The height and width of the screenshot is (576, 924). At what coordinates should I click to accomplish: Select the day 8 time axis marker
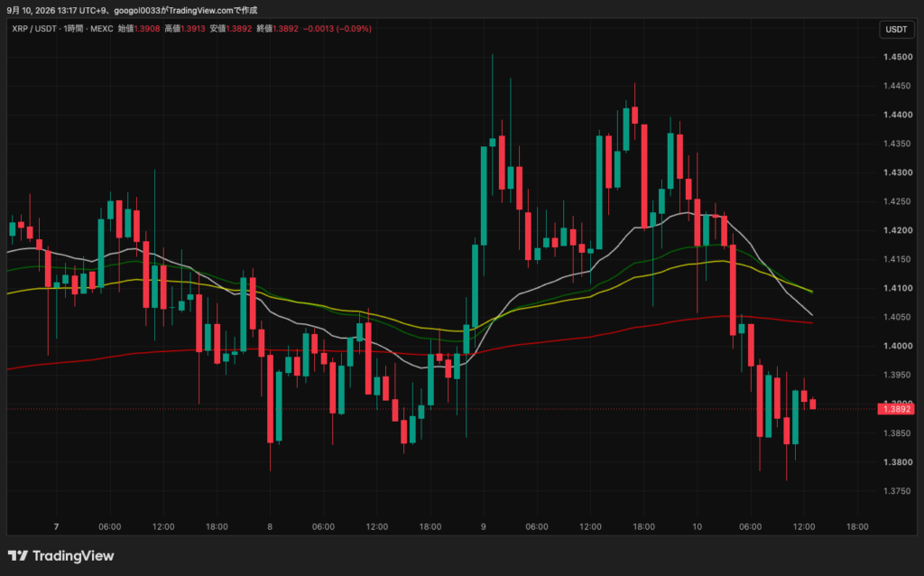[270, 526]
